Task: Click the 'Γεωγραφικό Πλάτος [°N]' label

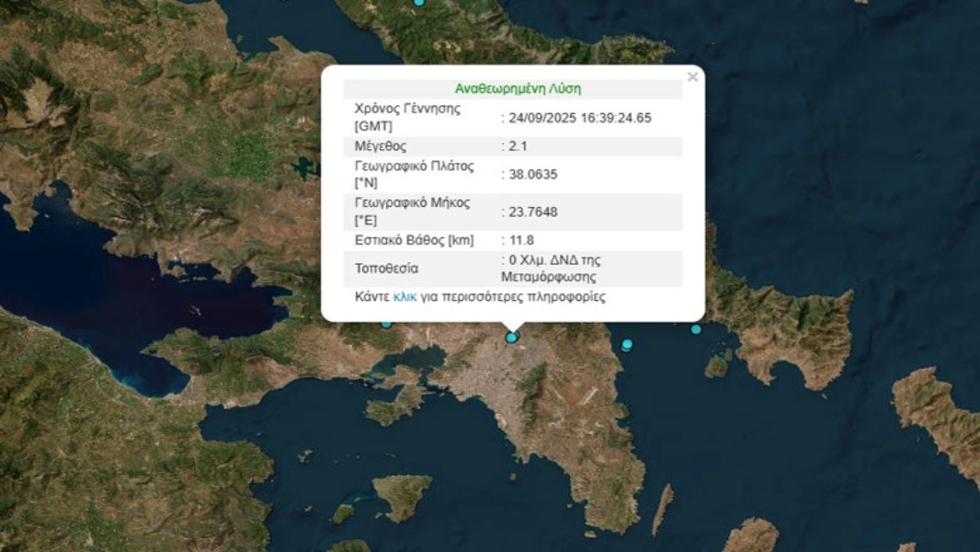Action: [x=414, y=174]
